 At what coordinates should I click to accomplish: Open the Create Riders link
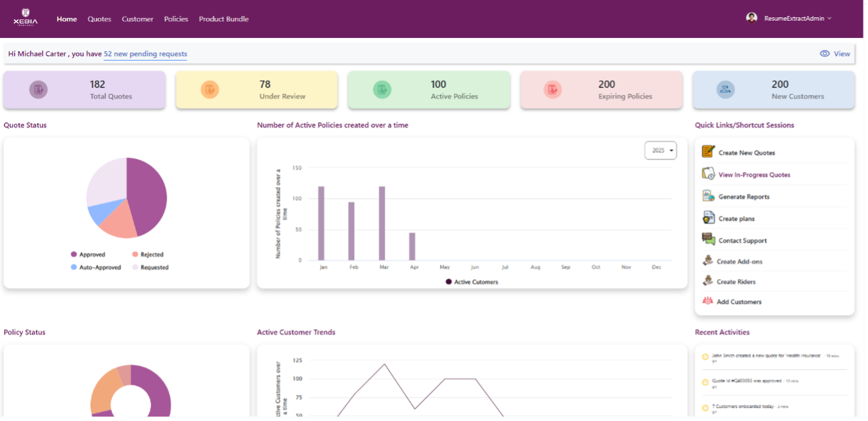click(736, 282)
